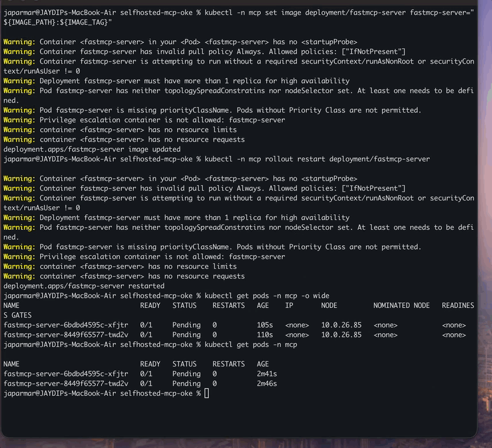Click the blinking terminal cursor block

click(x=207, y=393)
